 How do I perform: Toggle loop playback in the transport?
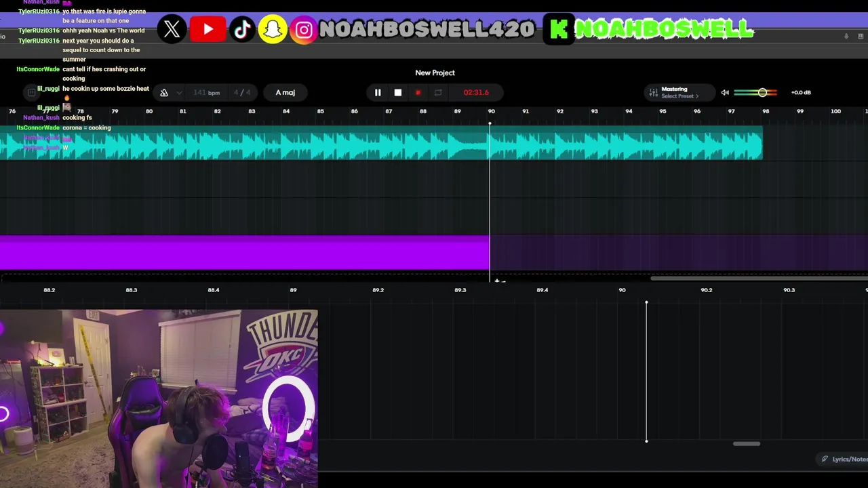[438, 92]
